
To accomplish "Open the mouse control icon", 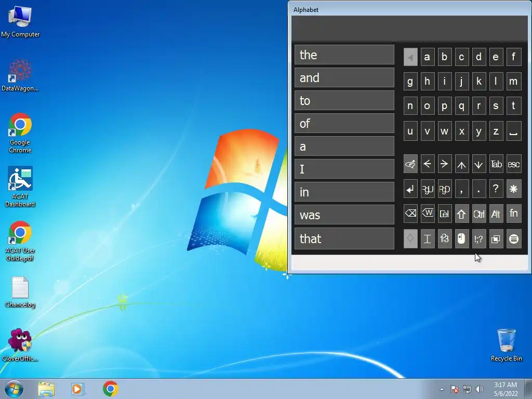I will (x=462, y=239).
